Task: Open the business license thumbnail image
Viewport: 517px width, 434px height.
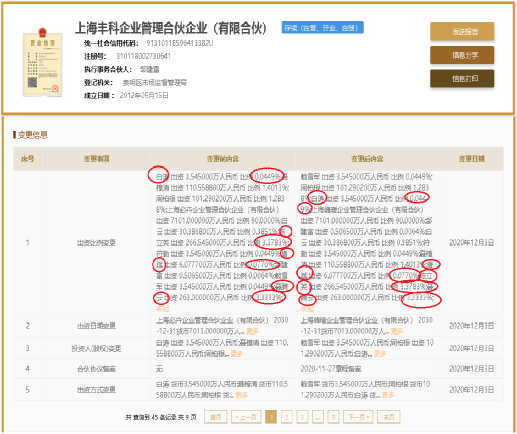Action: click(x=42, y=63)
